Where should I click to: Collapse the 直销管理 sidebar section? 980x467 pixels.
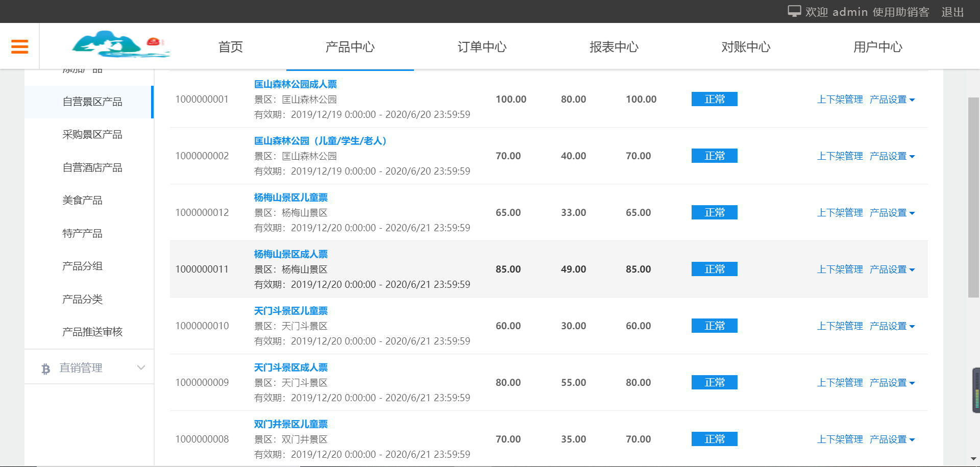pos(141,367)
